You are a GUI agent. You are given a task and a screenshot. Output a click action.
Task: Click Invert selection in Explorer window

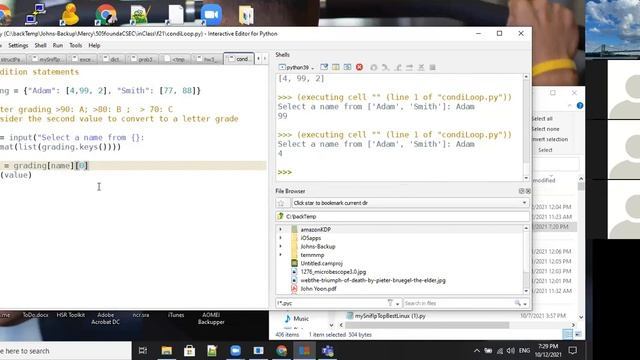pos(550,139)
